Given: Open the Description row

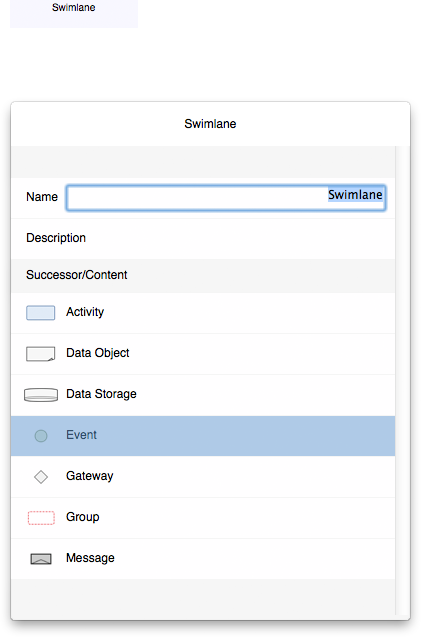Looking at the screenshot, I should tap(203, 238).
